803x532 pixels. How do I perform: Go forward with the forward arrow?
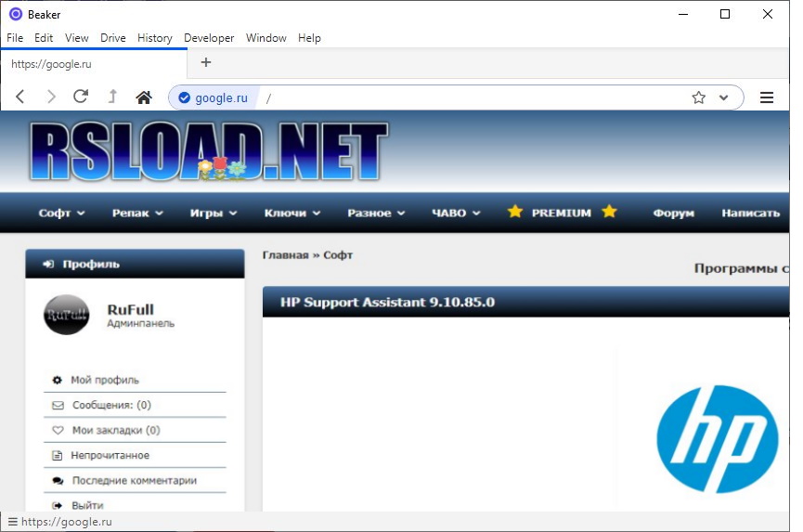coord(51,97)
